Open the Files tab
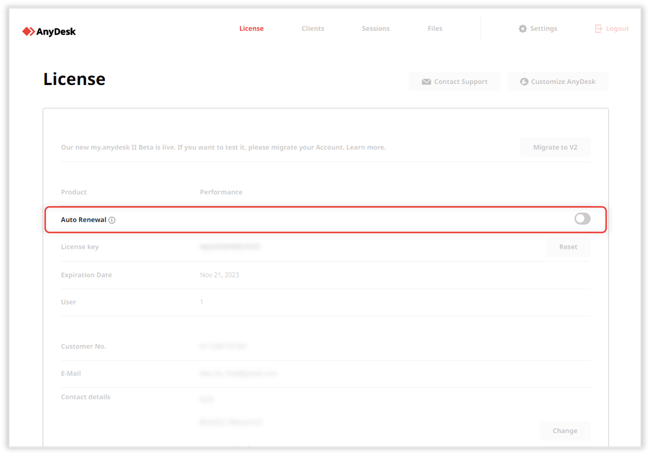The height and width of the screenshot is (455, 650). pos(435,29)
